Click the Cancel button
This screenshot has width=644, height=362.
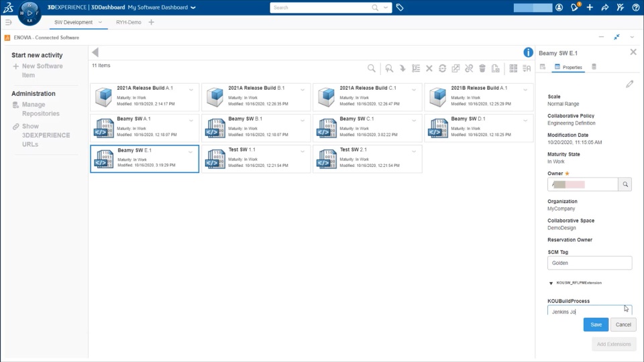click(623, 324)
